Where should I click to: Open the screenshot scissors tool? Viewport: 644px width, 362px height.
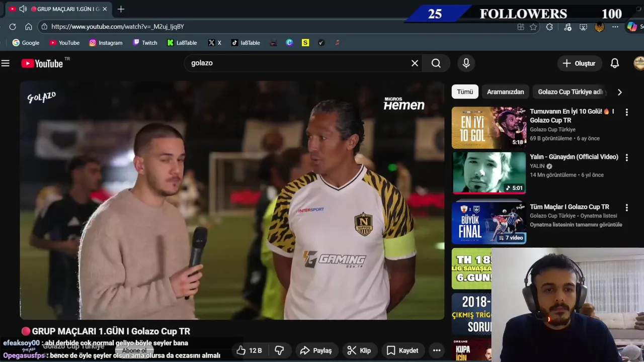(x=583, y=27)
